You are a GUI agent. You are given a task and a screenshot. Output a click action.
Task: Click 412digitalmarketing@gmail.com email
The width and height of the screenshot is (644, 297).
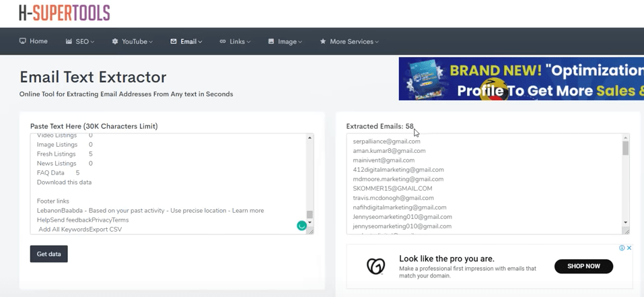point(398,170)
